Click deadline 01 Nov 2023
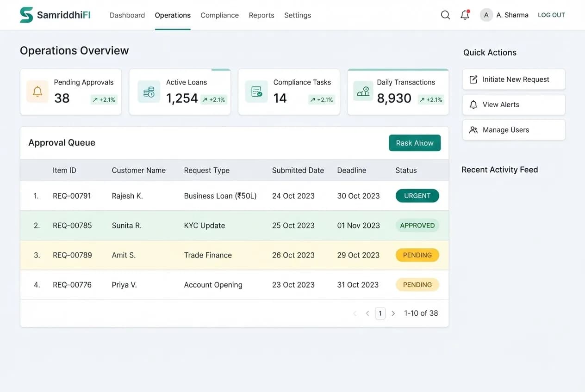 click(x=358, y=226)
